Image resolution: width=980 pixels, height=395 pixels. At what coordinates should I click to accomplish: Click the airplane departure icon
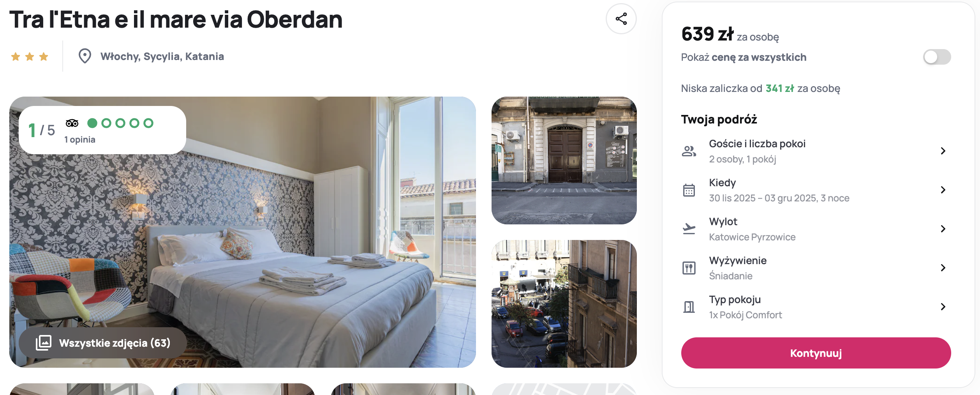(x=689, y=229)
